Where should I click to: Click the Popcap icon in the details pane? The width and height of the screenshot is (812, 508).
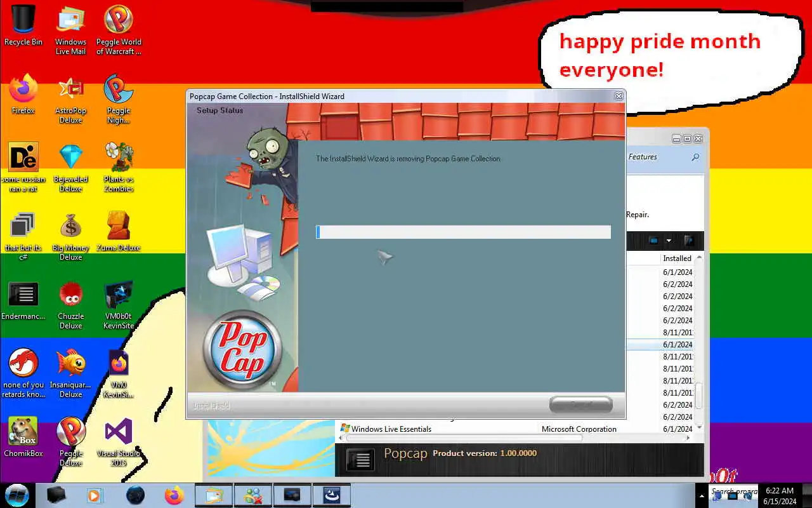(361, 460)
